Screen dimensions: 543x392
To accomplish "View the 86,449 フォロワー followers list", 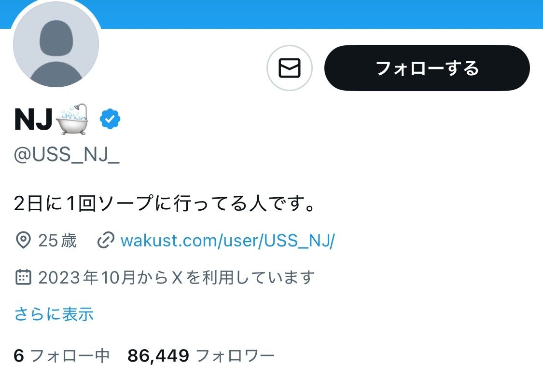I will (x=201, y=356).
